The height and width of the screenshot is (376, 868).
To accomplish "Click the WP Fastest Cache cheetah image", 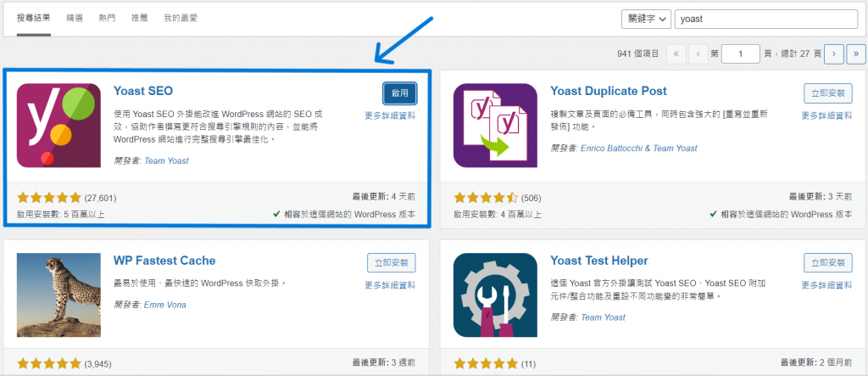I will pos(58,295).
